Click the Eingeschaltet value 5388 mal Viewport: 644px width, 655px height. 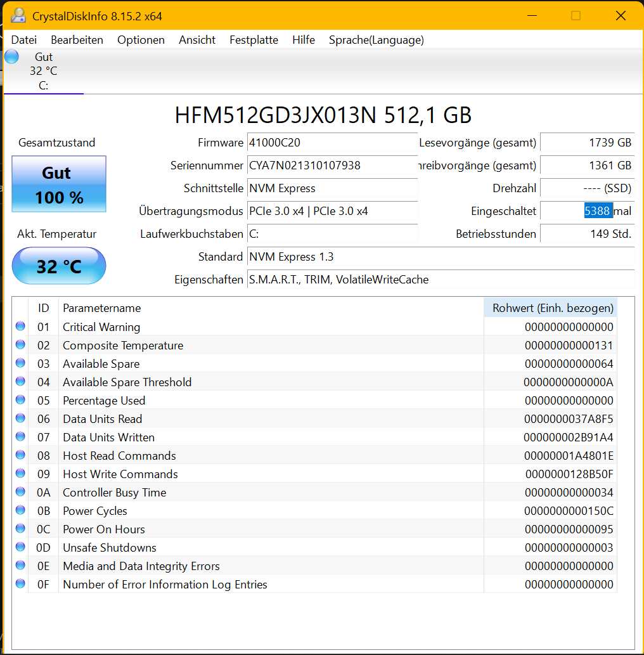tap(587, 211)
